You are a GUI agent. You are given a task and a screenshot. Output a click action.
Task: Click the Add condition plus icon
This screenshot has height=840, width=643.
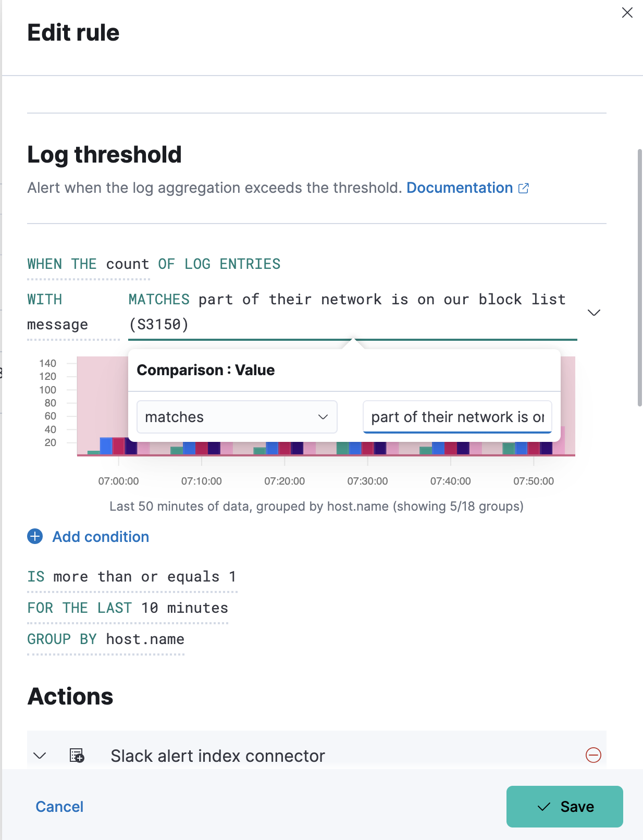(35, 536)
